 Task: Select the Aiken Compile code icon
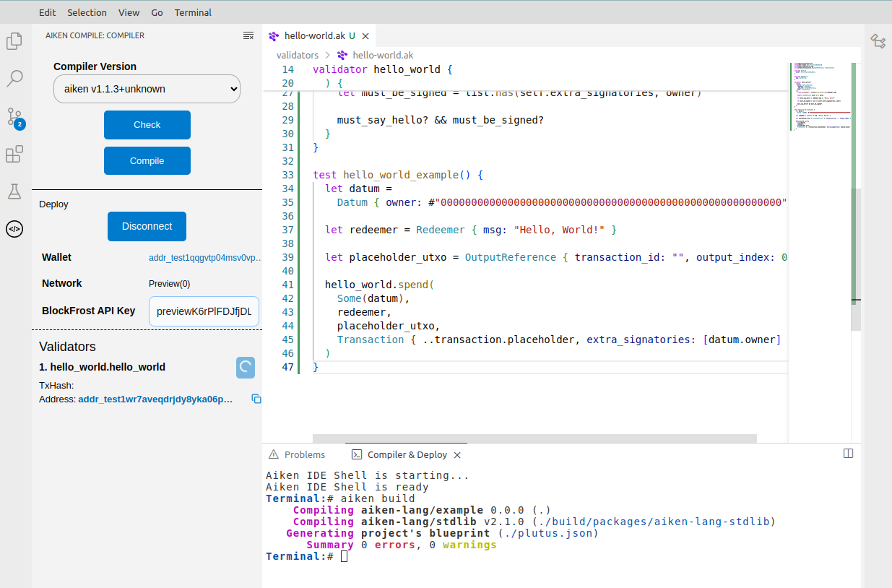point(14,230)
